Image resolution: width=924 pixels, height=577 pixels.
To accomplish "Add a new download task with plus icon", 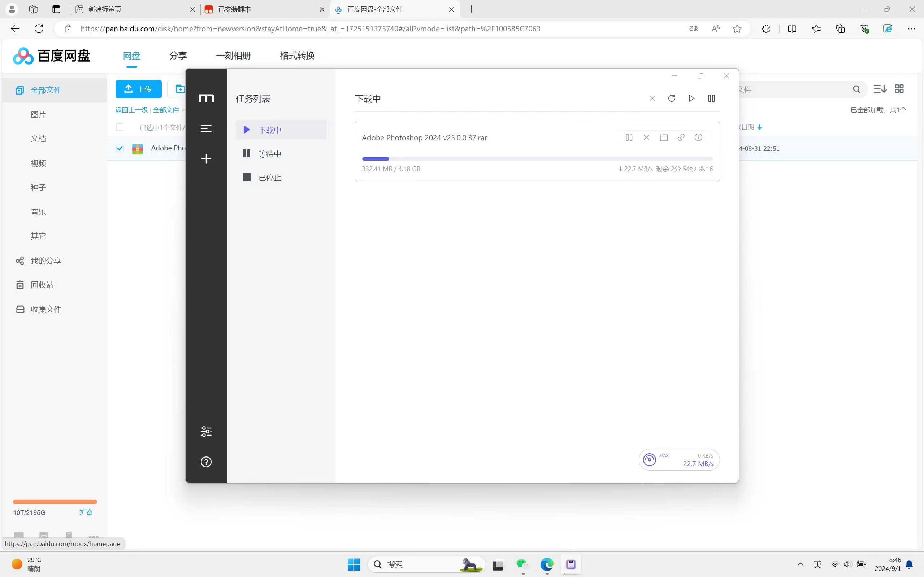I will [206, 159].
